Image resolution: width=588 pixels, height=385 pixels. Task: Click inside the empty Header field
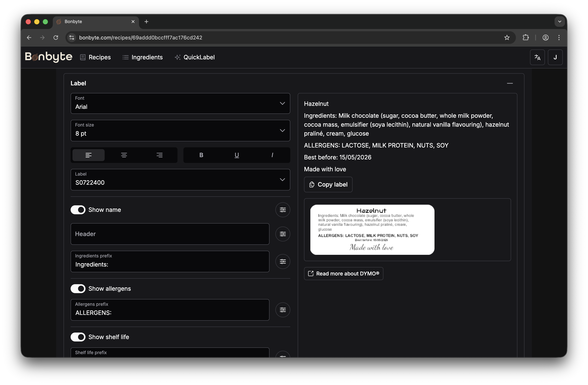169,234
